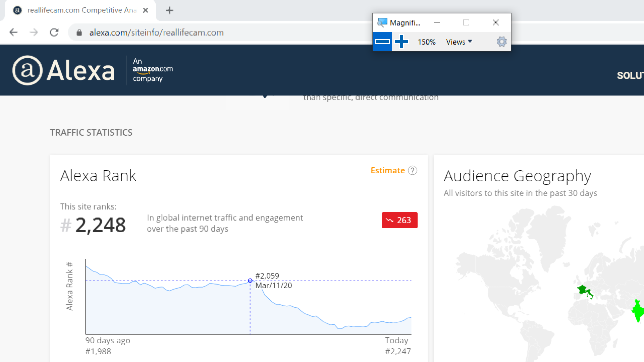Image resolution: width=644 pixels, height=362 pixels.
Task: Click Magnifier zoom out minus button
Action: pos(382,42)
